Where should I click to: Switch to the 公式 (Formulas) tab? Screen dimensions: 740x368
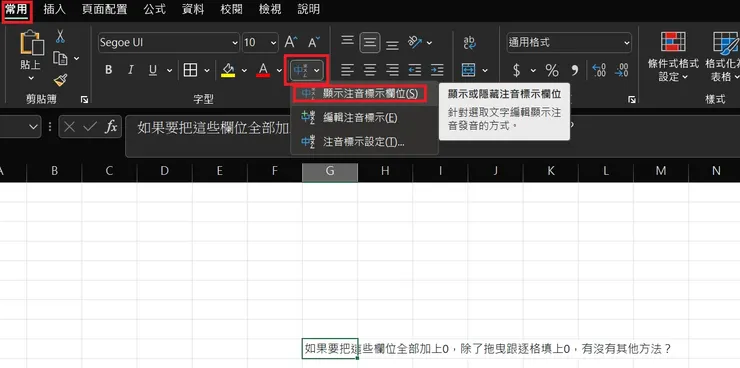(x=155, y=9)
